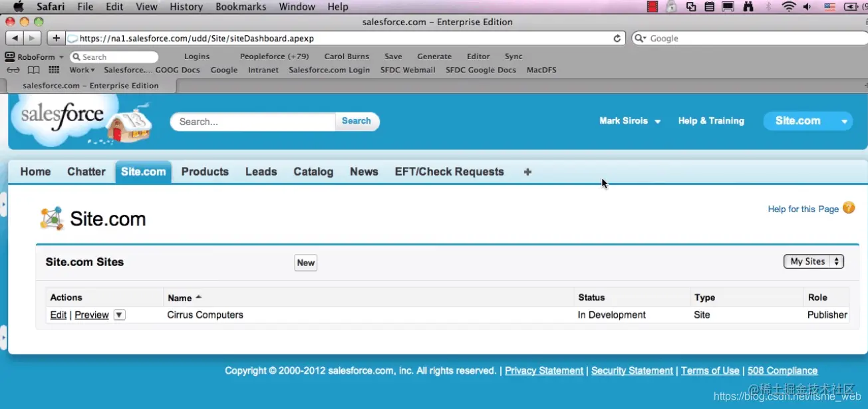
Task: Open the Privacy Statement link
Action: [544, 370]
